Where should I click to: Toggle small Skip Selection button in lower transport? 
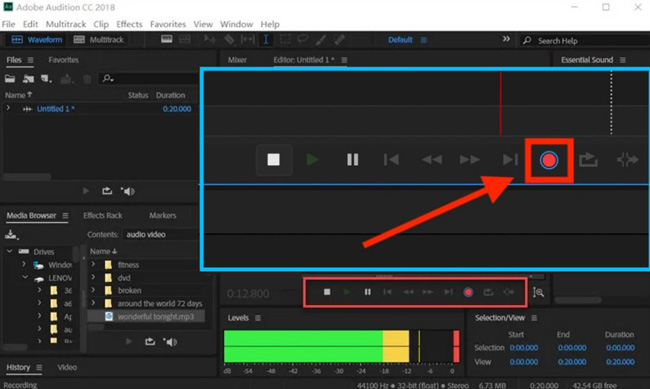[x=509, y=292]
